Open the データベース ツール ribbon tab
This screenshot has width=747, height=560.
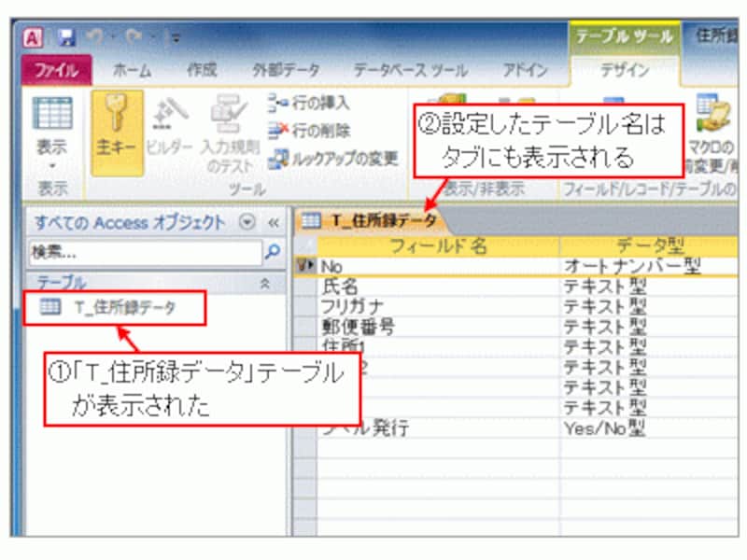coord(410,71)
